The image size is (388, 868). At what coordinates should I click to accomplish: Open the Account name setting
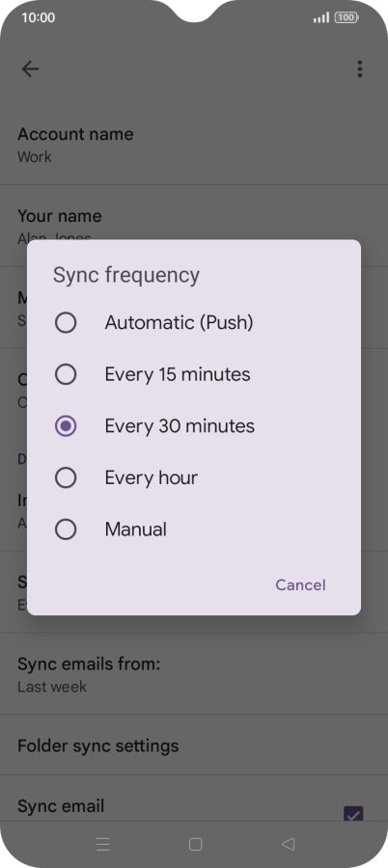click(x=194, y=145)
